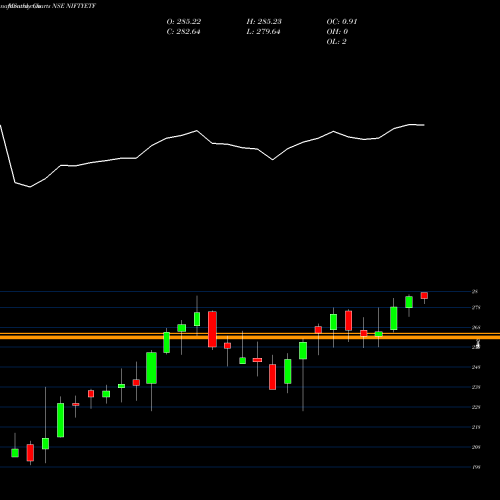Image resolution: width=500 pixels, height=500 pixels.
Task: Click the '268' price axis label
Action: pyautogui.click(x=476, y=327)
